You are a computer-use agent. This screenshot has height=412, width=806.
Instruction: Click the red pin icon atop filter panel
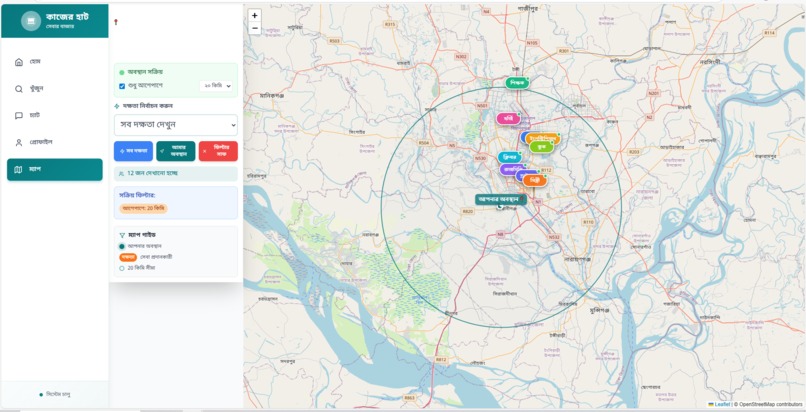pos(116,22)
